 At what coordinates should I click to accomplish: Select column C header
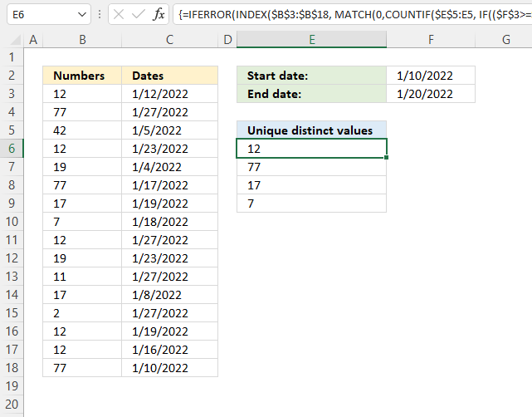pos(169,40)
